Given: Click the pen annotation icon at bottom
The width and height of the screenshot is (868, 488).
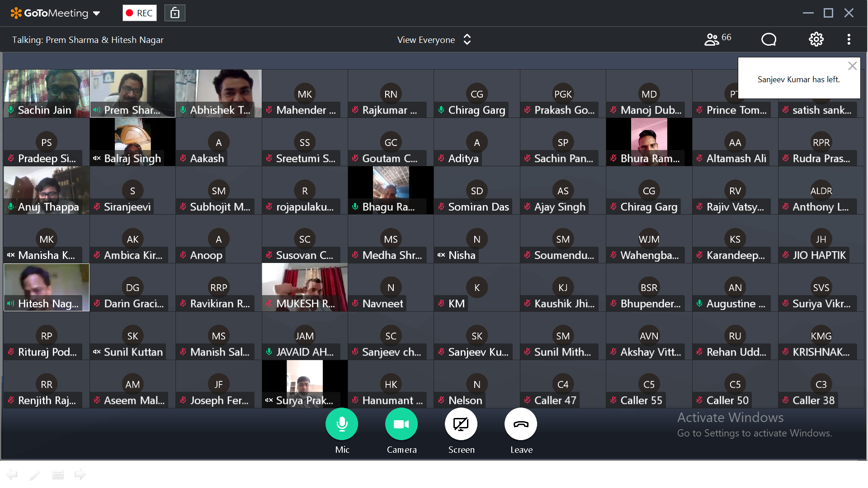Looking at the screenshot, I should point(34,475).
